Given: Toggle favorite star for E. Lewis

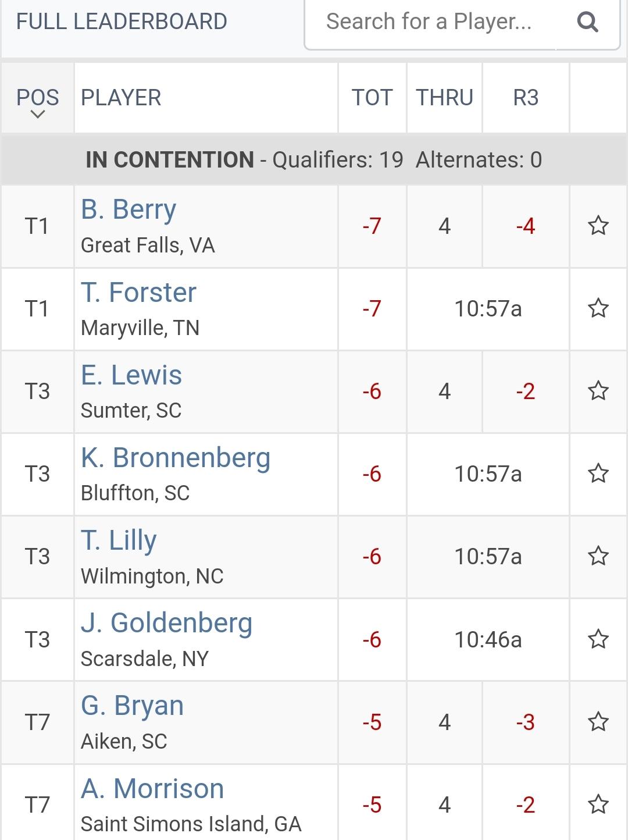Looking at the screenshot, I should click(598, 391).
